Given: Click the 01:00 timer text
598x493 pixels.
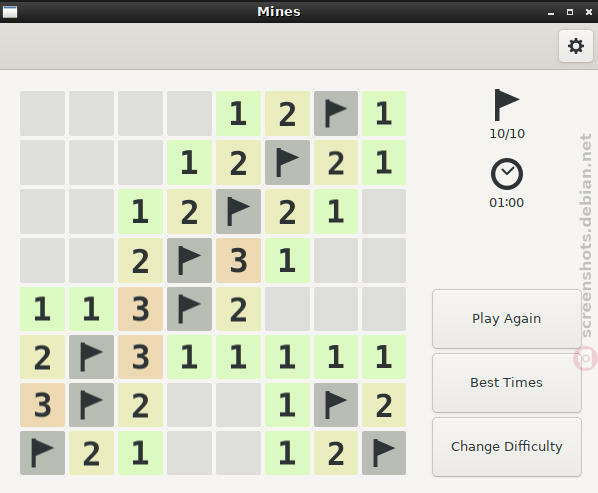Looking at the screenshot, I should 506,202.
